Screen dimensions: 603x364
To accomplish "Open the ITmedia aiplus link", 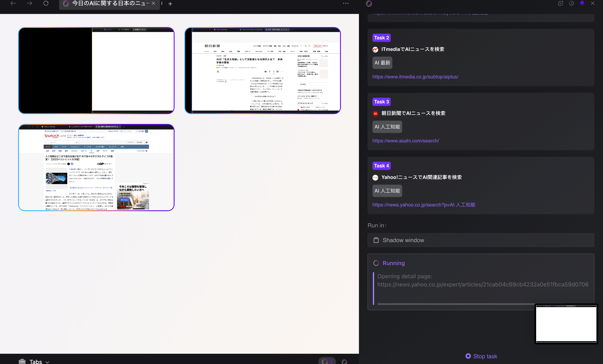I will (x=415, y=77).
